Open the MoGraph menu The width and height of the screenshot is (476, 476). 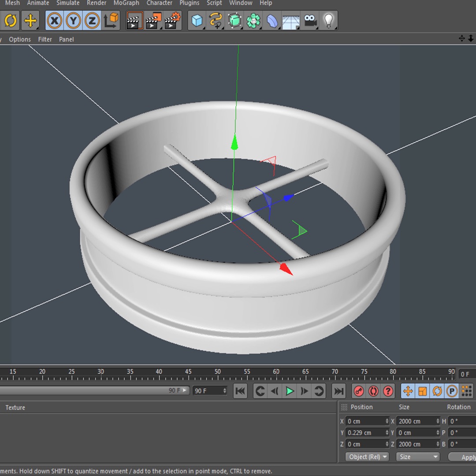(126, 3)
